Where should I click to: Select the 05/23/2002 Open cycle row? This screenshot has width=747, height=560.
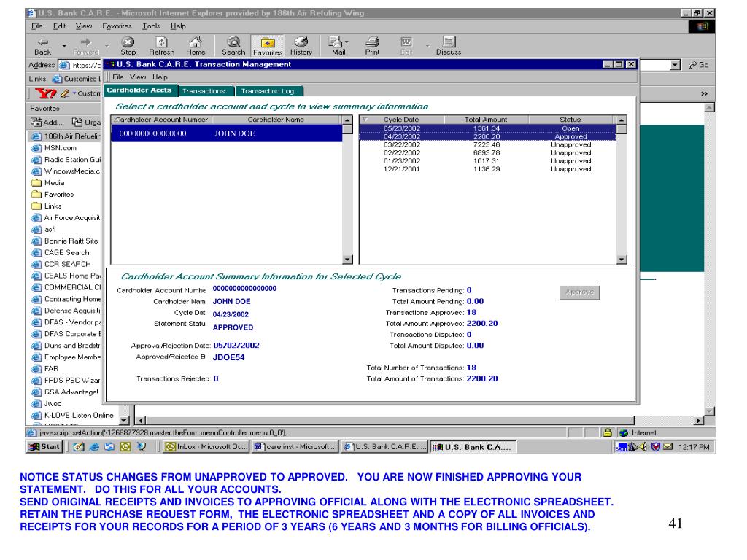click(x=487, y=128)
